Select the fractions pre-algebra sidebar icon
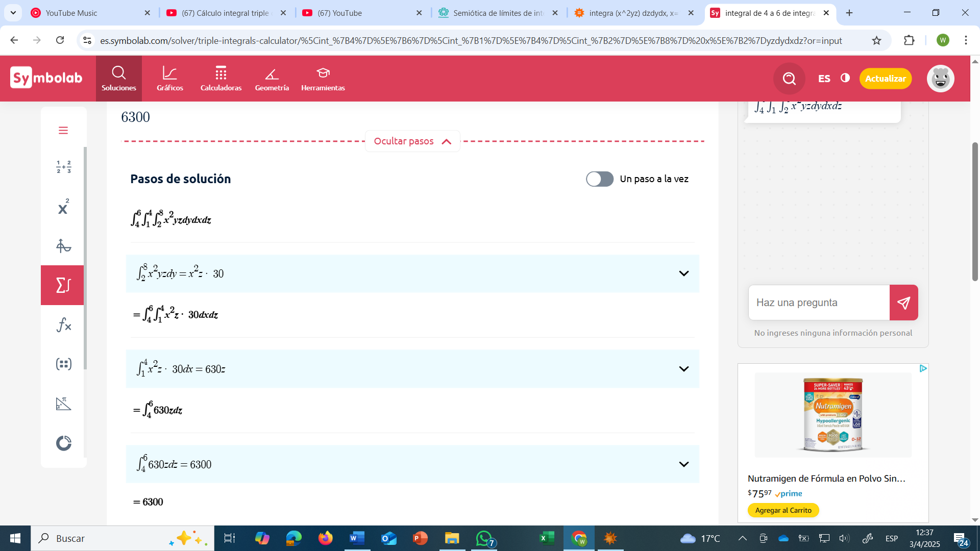 click(x=63, y=167)
